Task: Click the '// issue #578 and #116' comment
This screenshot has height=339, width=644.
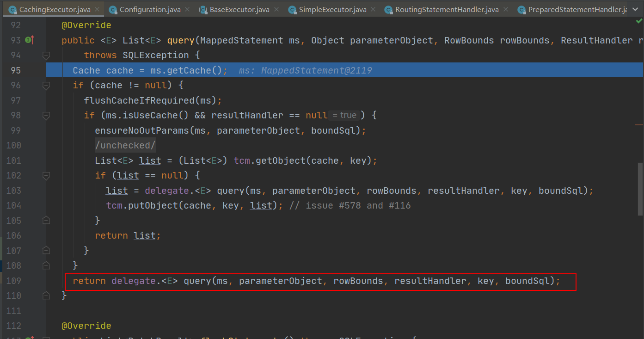Action: pyautogui.click(x=350, y=205)
